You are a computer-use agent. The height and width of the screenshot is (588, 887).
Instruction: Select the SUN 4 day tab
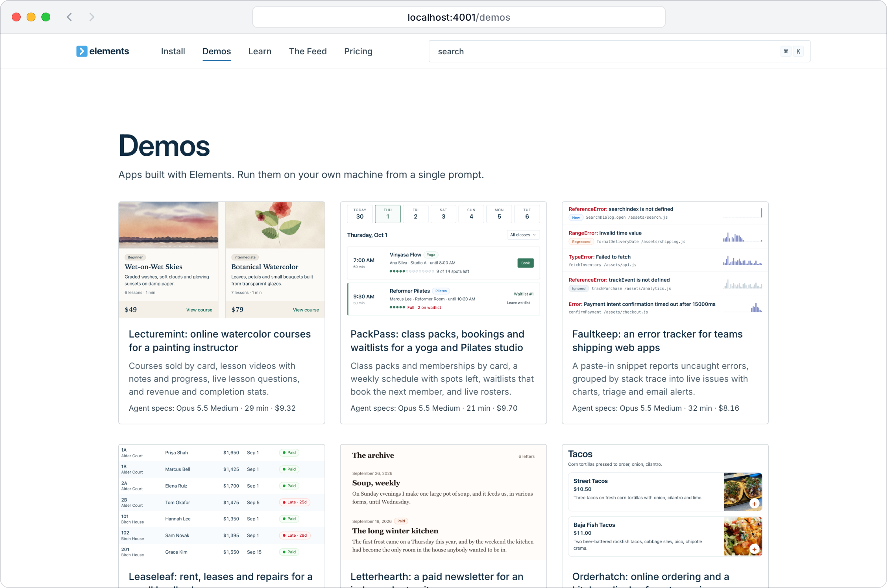(471, 214)
